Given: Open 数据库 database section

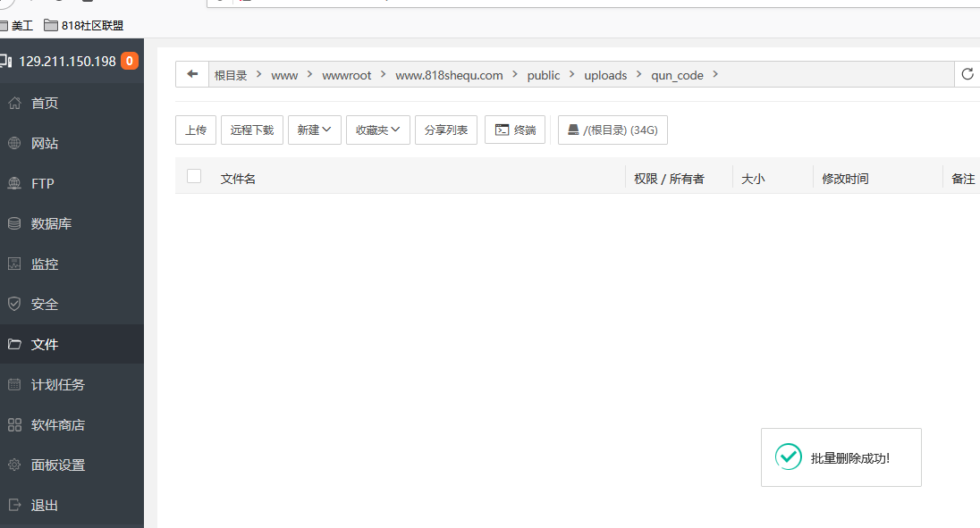Looking at the screenshot, I should 51,224.
